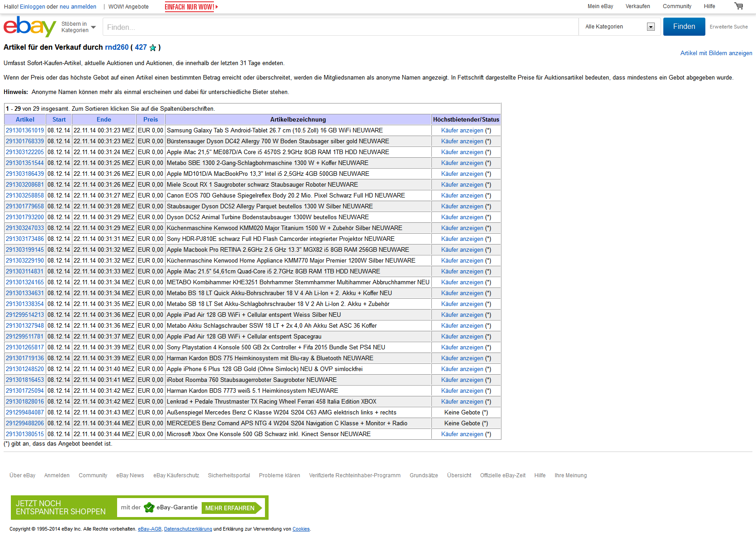Open item number 291301248520
The height and width of the screenshot is (555, 756).
tap(25, 369)
